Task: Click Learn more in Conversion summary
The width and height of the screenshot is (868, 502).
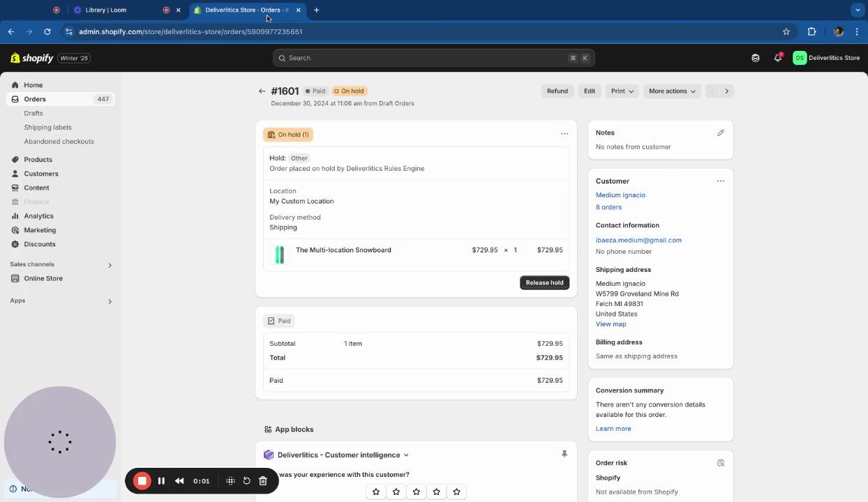Action: (x=613, y=429)
